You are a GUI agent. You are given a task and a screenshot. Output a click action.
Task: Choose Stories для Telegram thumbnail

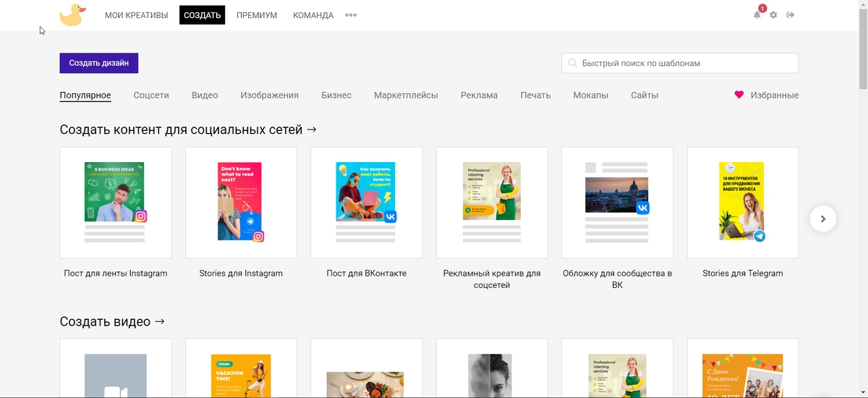coord(743,203)
